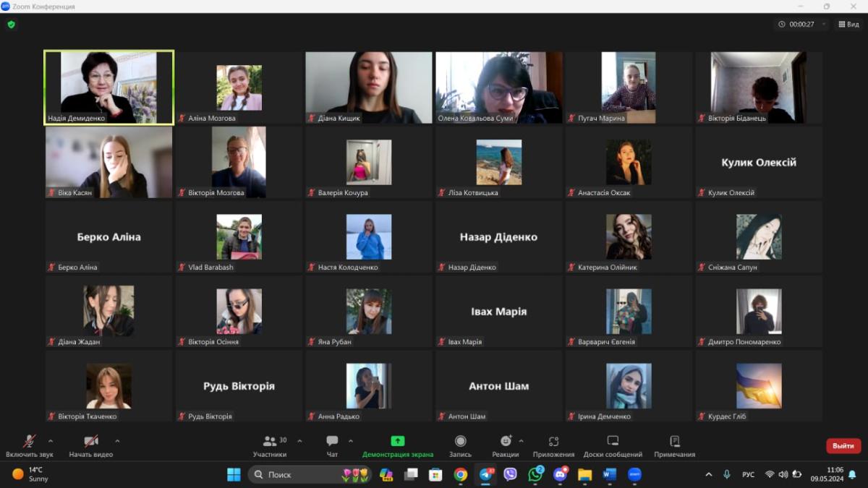Select Рудь Вікторія's participant tile
This screenshot has height=488, width=868.
click(239, 385)
